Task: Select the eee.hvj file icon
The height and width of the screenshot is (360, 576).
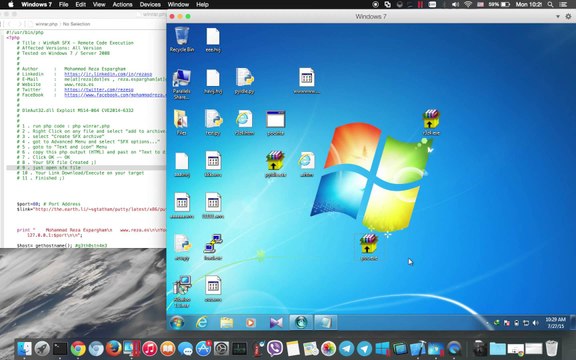Action: point(213,40)
